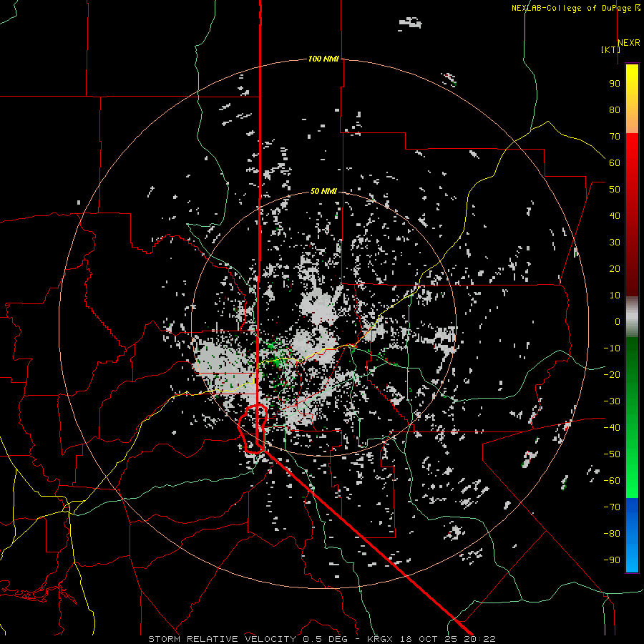This screenshot has height=644, width=644.
Task: Click the -60 scale label
Action: (x=612, y=481)
